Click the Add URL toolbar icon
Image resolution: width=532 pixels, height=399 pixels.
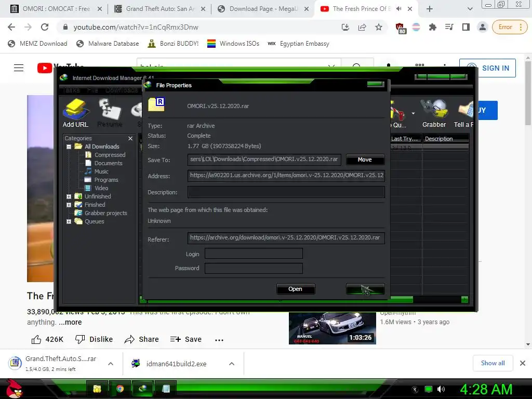click(x=75, y=113)
